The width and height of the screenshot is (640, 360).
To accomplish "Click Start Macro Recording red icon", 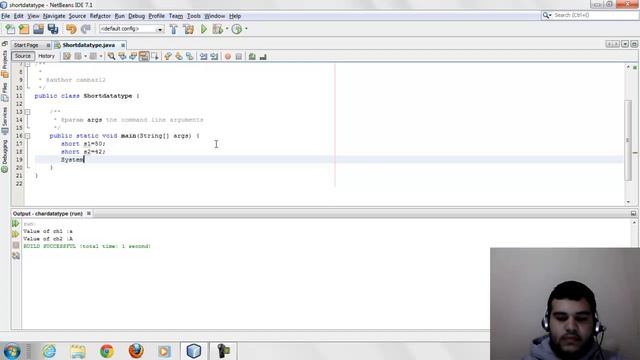I will pos(228,56).
